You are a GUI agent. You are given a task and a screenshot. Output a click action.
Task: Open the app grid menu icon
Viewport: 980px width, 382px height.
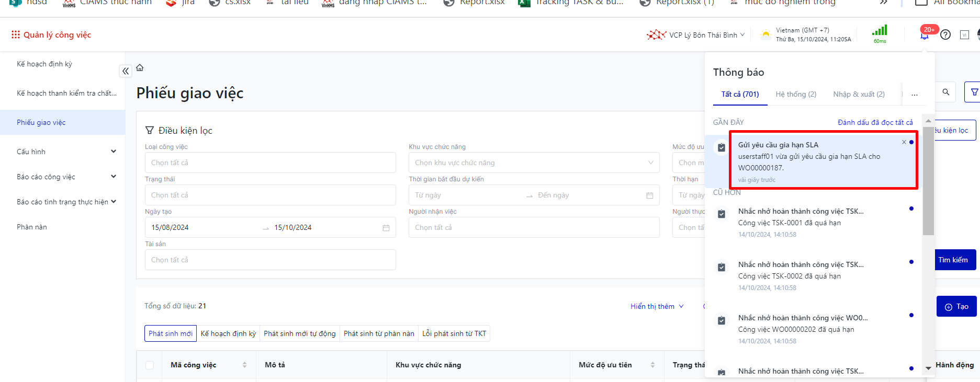tap(16, 34)
